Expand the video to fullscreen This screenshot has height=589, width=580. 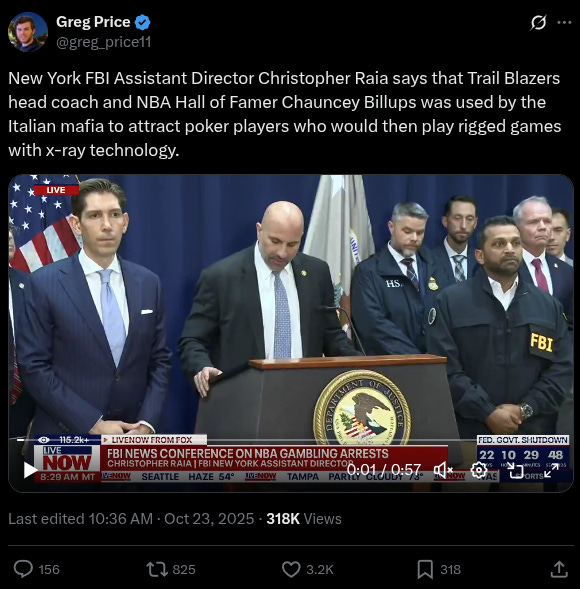[551, 470]
